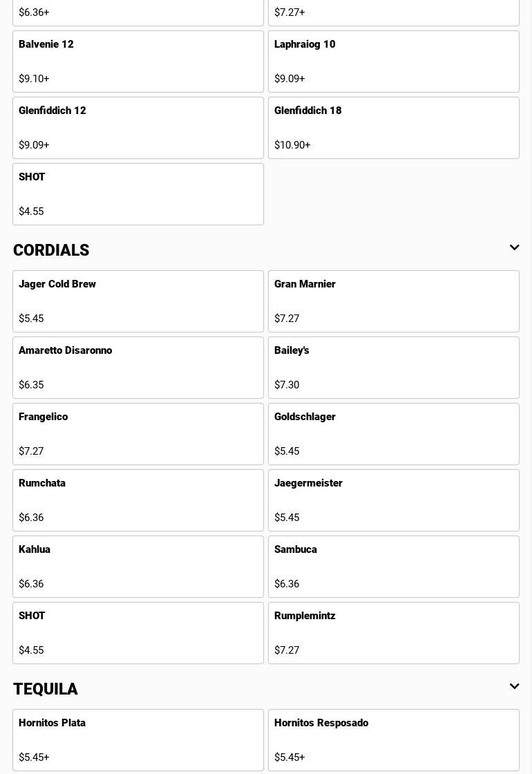
Task: Click the CORDIALS section heading
Action: click(x=51, y=250)
